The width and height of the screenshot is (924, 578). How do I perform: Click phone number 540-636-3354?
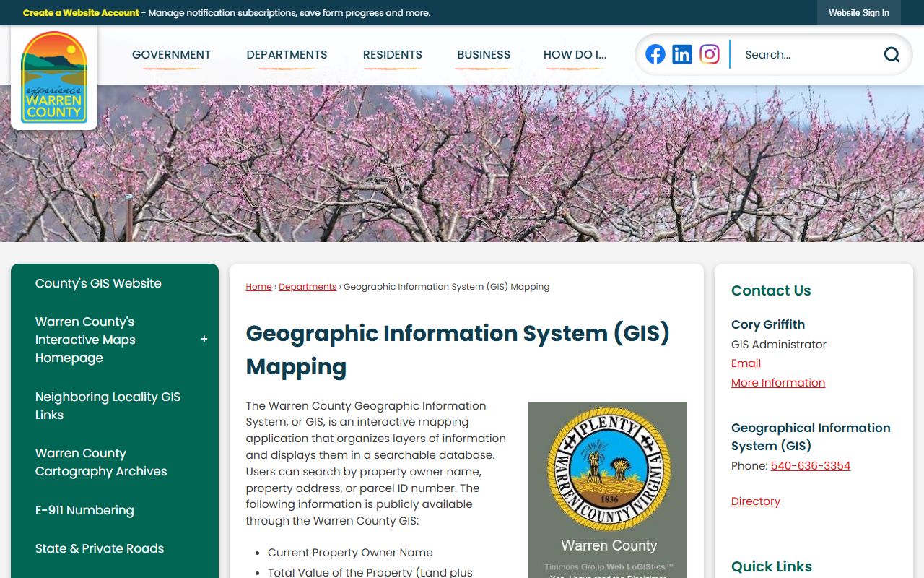811,466
